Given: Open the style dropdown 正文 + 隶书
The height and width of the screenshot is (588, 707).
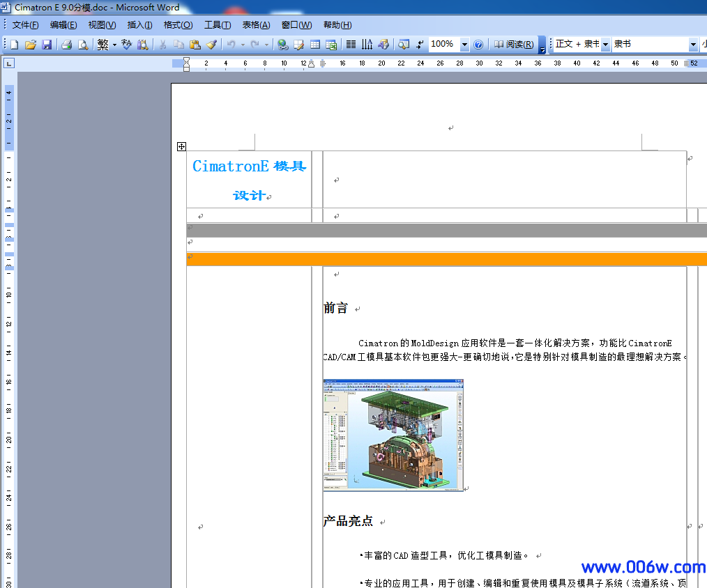Looking at the screenshot, I should tap(605, 44).
